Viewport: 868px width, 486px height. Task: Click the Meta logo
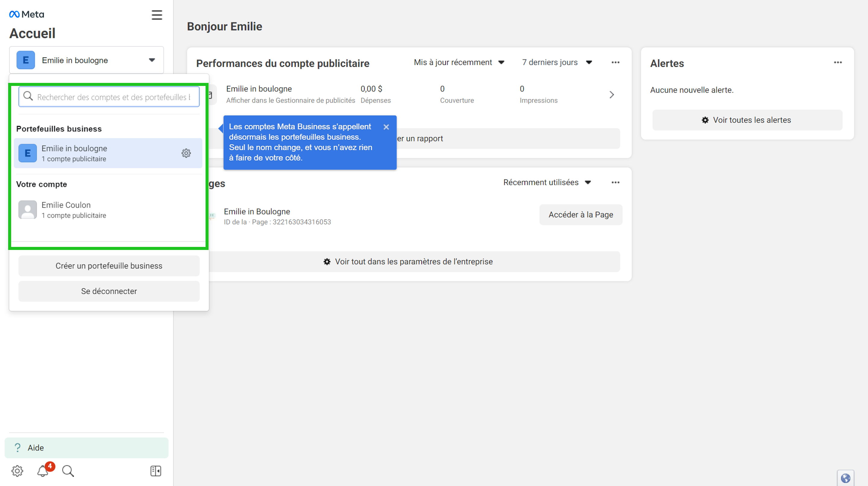(x=27, y=14)
